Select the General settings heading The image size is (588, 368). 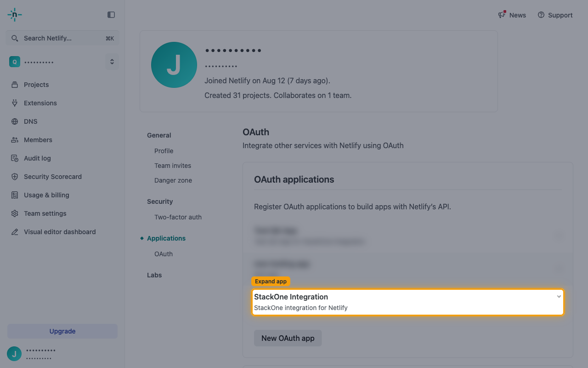(159, 135)
